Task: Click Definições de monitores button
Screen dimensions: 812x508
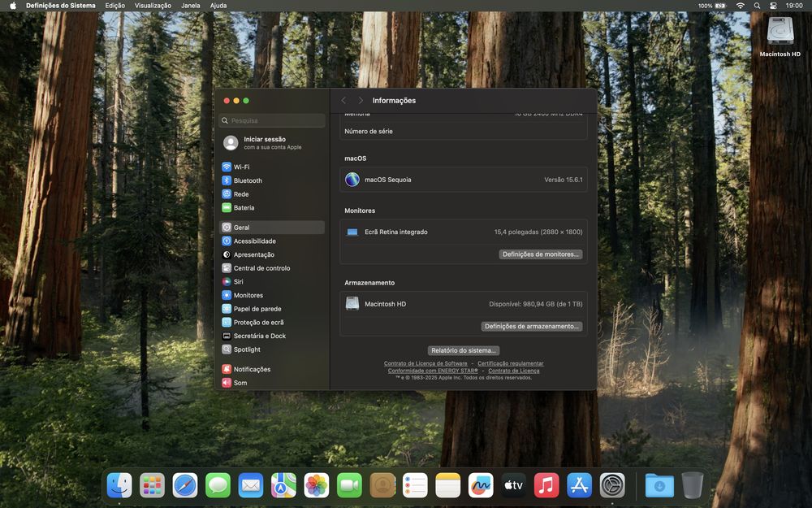Action: pos(541,254)
